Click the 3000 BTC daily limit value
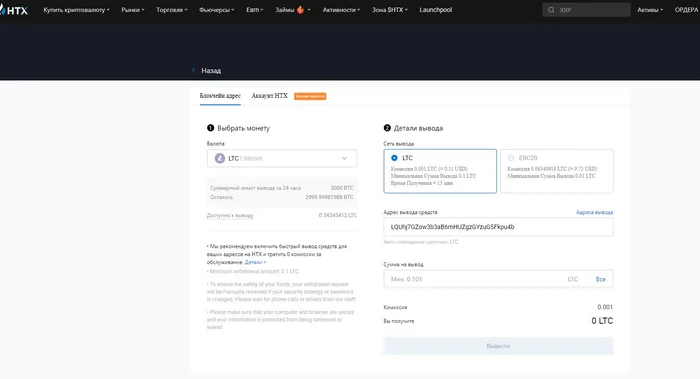 (x=342, y=188)
